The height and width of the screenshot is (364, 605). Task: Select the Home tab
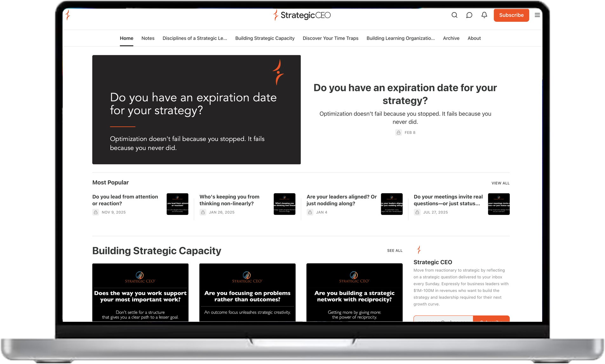pos(126,38)
